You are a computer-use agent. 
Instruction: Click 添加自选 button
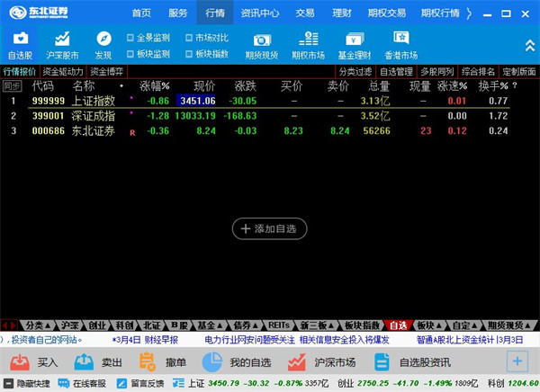point(270,229)
